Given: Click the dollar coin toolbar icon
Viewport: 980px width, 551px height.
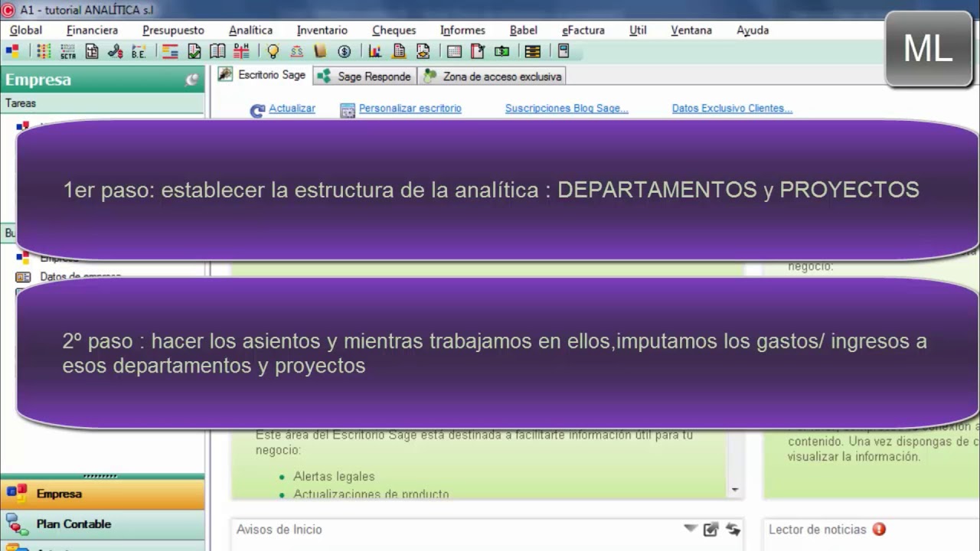Looking at the screenshot, I should click(345, 51).
